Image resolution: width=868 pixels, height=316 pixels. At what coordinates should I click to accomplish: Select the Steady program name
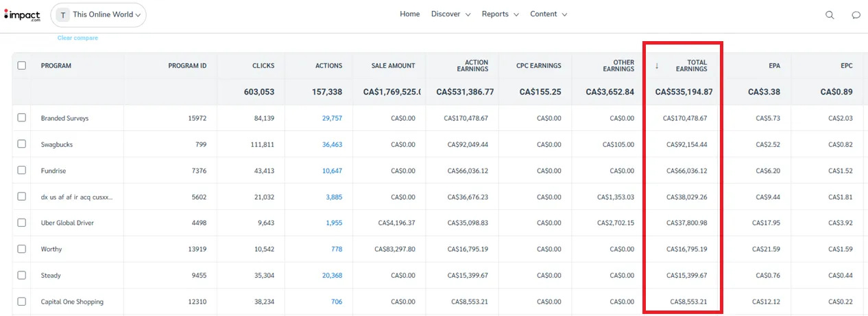(51, 276)
